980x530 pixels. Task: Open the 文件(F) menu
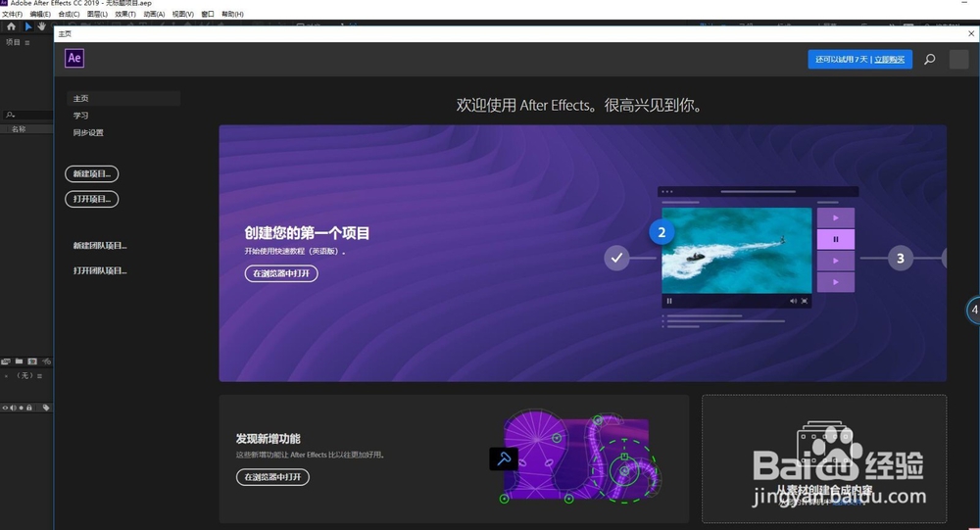click(x=12, y=14)
